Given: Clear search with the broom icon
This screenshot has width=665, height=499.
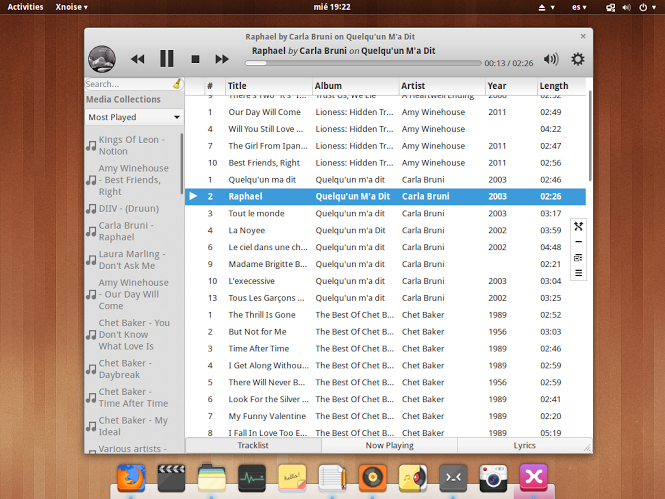Looking at the screenshot, I should (x=177, y=84).
